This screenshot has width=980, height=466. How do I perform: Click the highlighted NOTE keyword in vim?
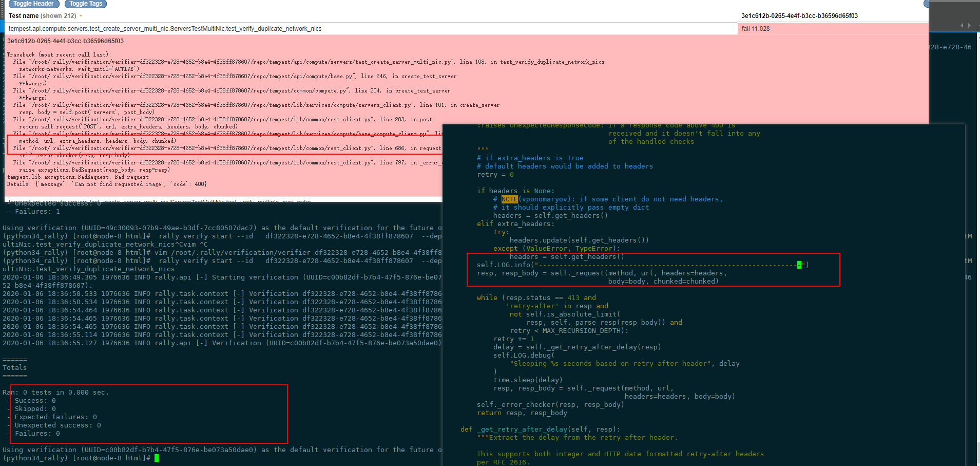(510, 199)
